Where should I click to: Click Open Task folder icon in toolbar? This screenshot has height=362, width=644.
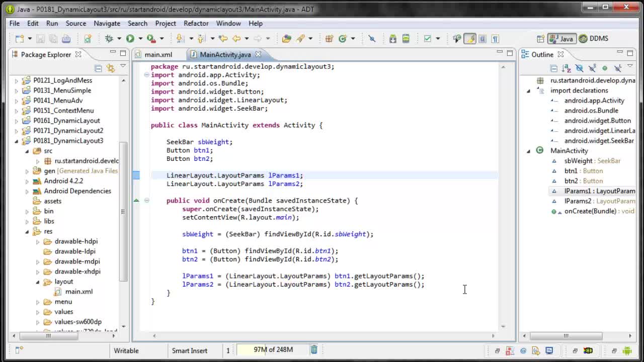click(287, 39)
